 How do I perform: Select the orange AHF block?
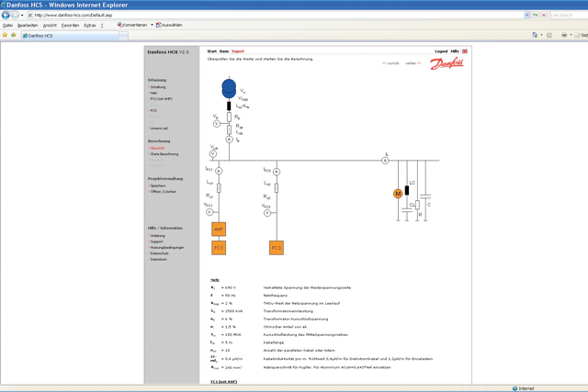pyautogui.click(x=219, y=230)
